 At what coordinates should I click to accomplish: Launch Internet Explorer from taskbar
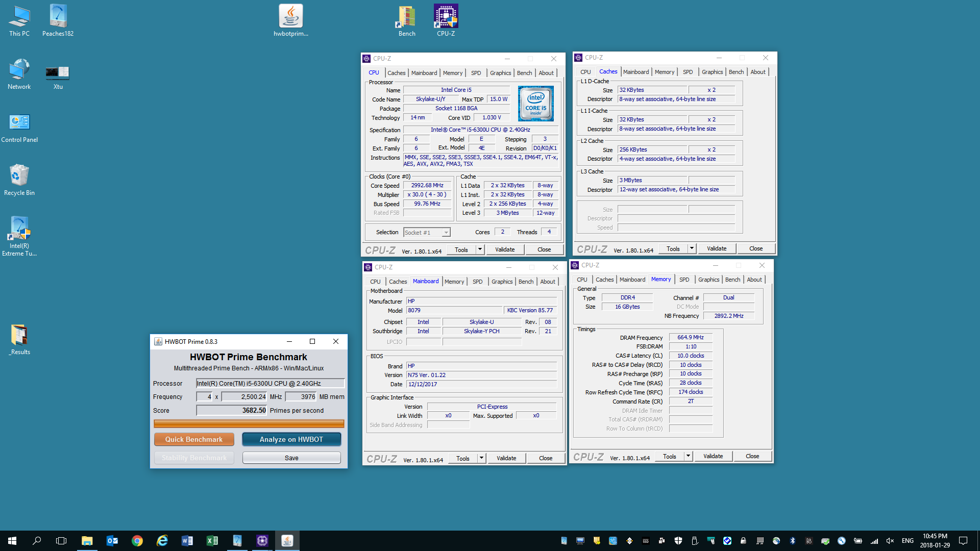coord(162,541)
